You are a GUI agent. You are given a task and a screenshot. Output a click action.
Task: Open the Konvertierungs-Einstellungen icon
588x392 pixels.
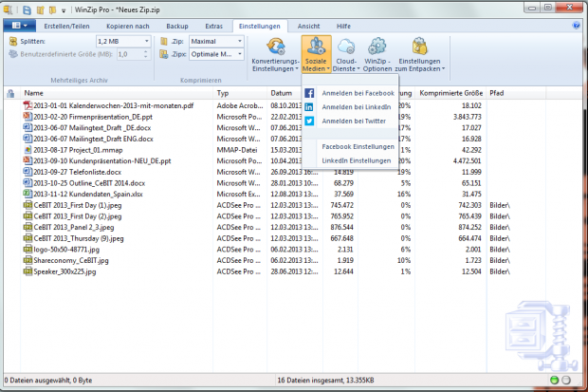click(276, 47)
